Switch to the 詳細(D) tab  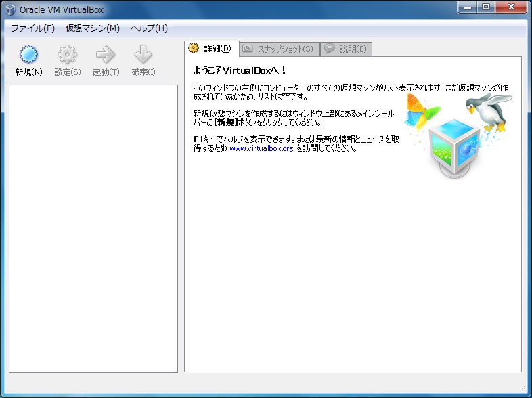(x=212, y=49)
